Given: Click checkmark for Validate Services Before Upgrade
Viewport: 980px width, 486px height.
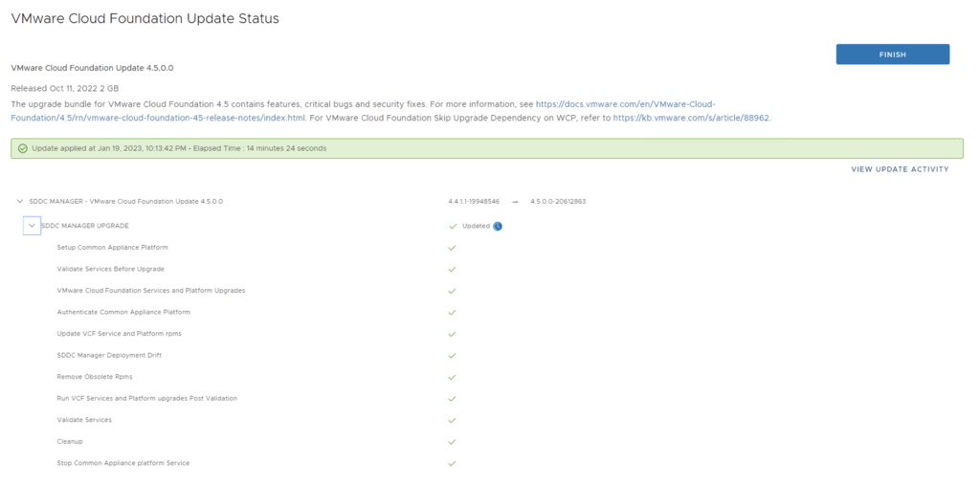Looking at the screenshot, I should pos(452,269).
